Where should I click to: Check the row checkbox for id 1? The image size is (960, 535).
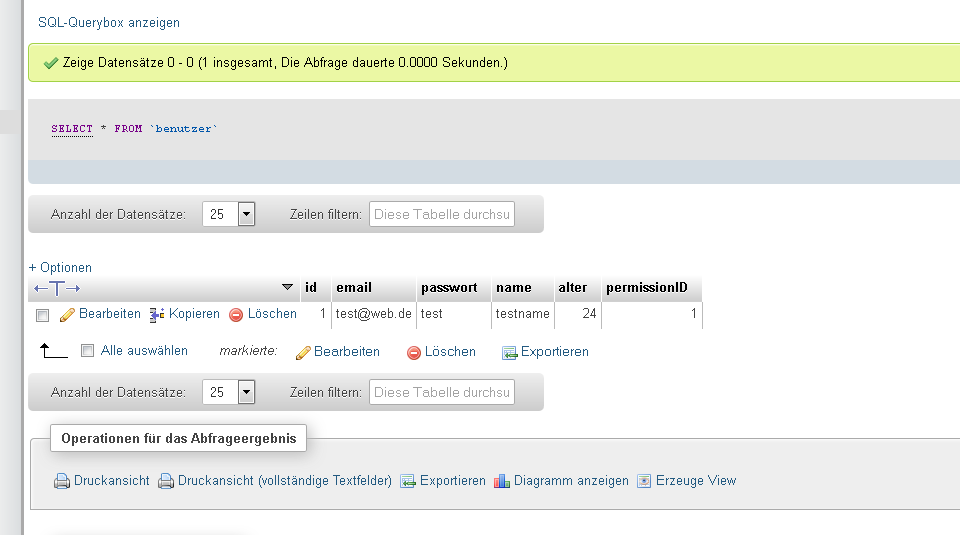42,315
